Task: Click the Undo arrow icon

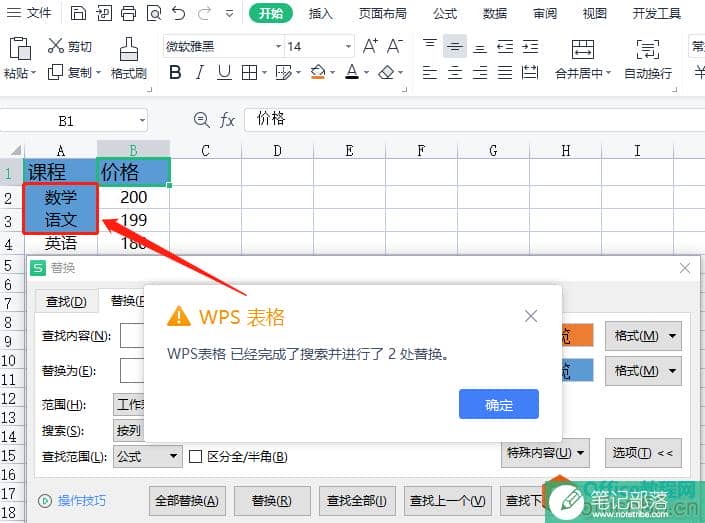Action: pyautogui.click(x=178, y=13)
